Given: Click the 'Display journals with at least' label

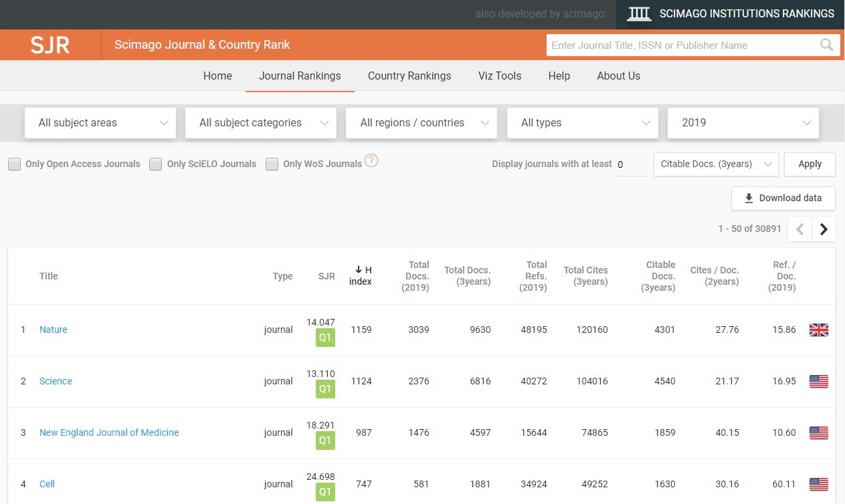Looking at the screenshot, I should [x=552, y=164].
